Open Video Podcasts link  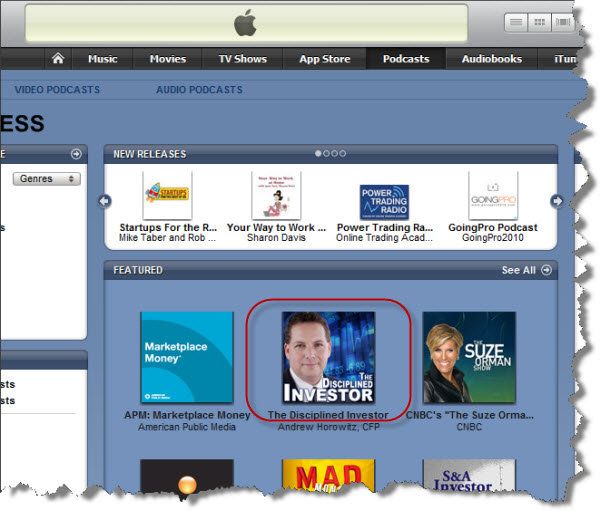(x=57, y=90)
